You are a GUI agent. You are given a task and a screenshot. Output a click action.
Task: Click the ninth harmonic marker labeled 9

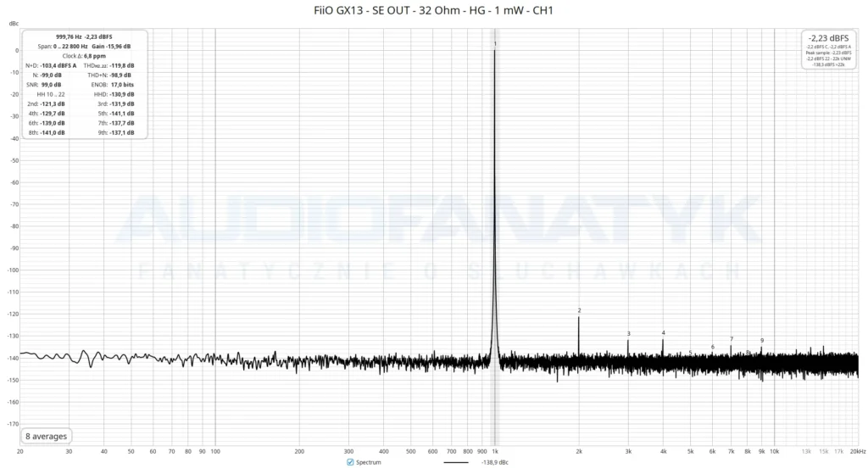point(762,341)
